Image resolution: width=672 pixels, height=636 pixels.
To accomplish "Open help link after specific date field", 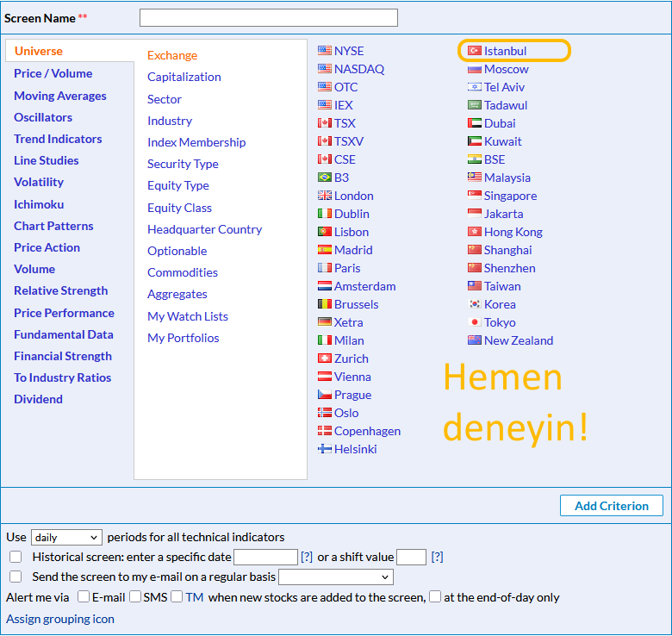I will 307,557.
